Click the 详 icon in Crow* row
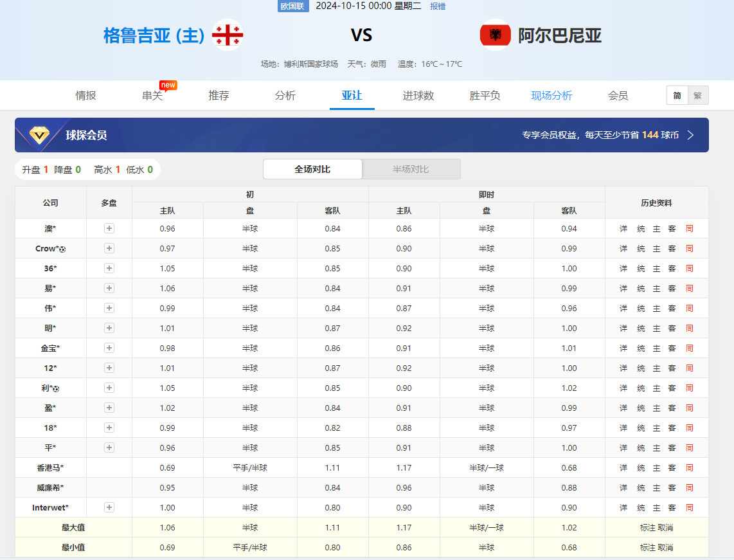 [x=623, y=249]
